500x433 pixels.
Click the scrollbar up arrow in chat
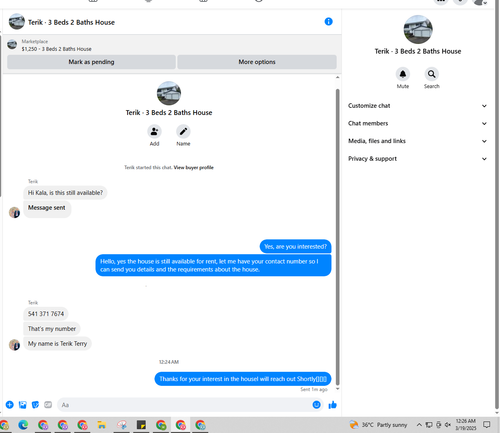point(337,77)
